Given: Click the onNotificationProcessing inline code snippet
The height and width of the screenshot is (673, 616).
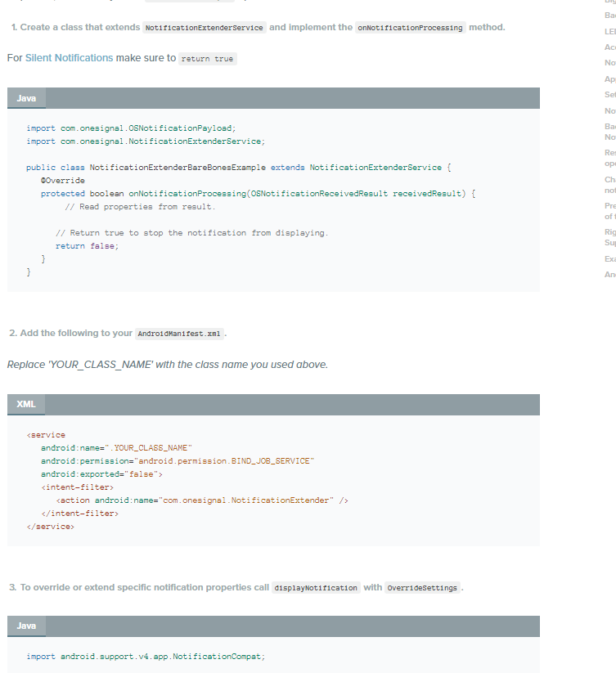Looking at the screenshot, I should click(410, 27).
